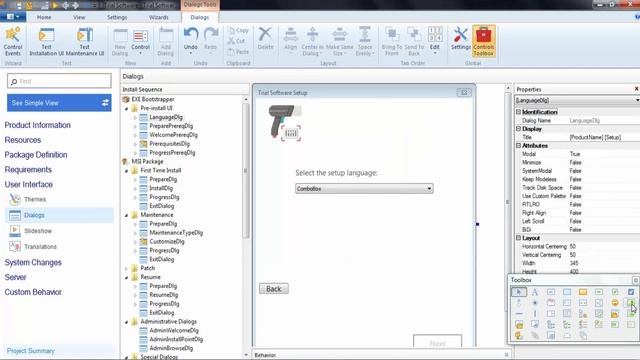The image size is (640, 360).
Task: Click the Install Sequence tree scrollbar
Action: 246,171
